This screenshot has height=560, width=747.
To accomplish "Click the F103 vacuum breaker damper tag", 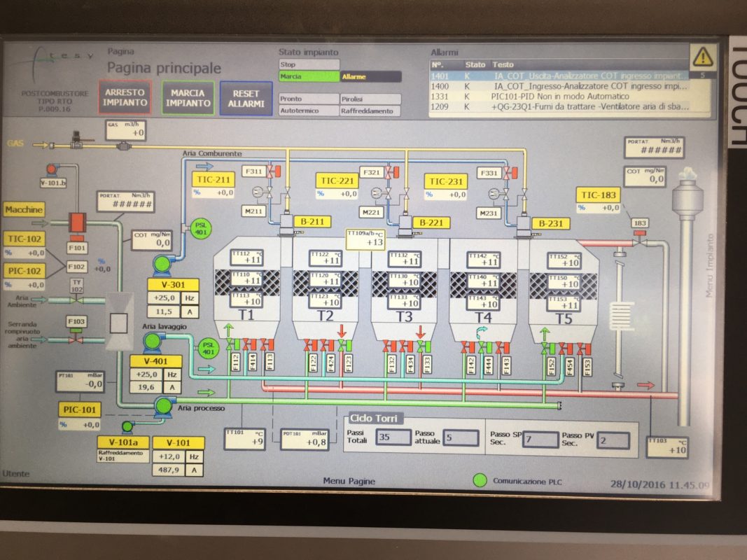I will click(76, 321).
